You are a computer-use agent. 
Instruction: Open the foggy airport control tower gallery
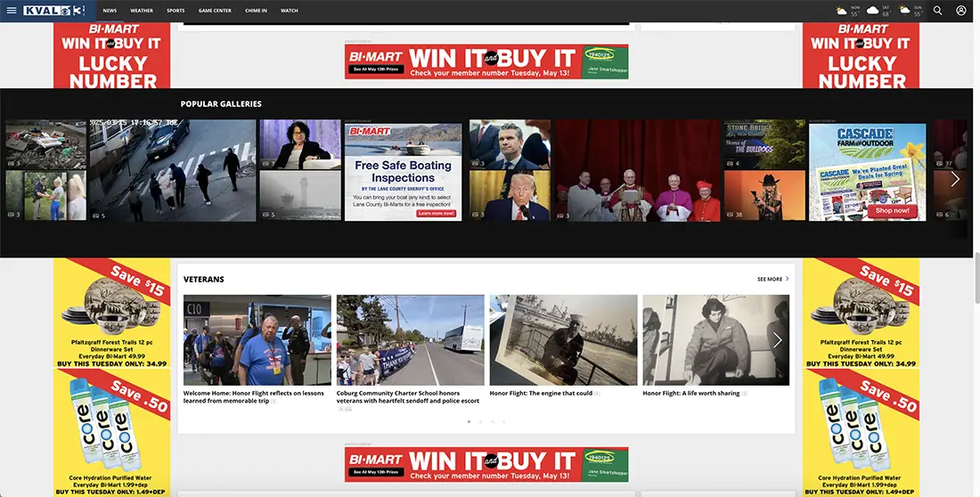tap(300, 196)
